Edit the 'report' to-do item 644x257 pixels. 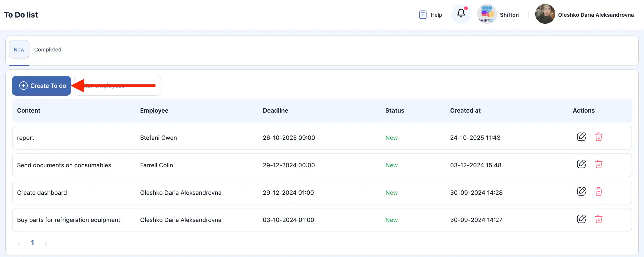pyautogui.click(x=581, y=137)
